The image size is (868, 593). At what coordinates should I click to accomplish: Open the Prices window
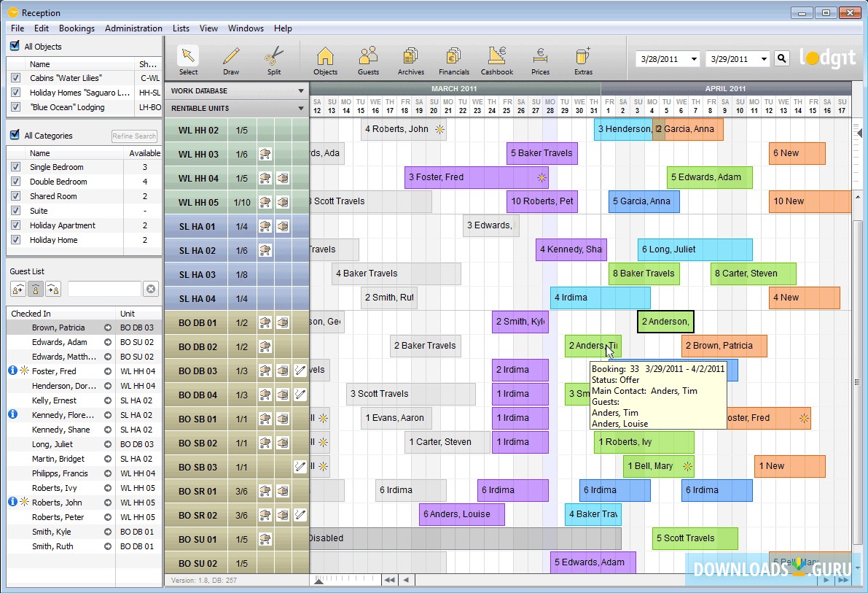point(540,58)
